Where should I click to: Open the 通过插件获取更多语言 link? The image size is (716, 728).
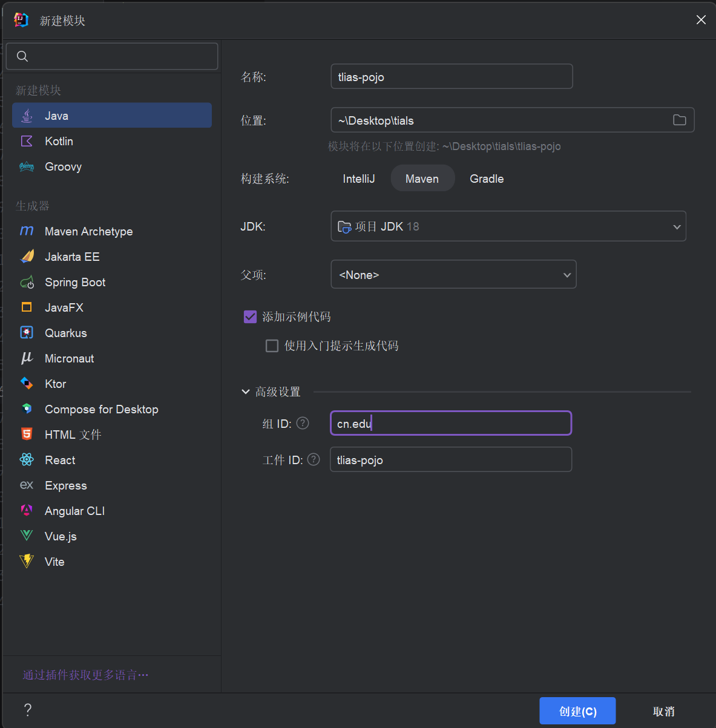pos(85,675)
